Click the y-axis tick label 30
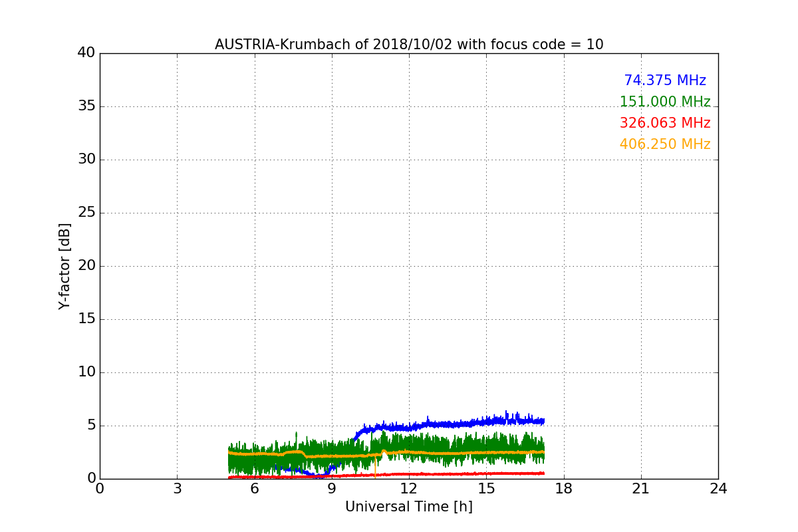 pyautogui.click(x=86, y=159)
